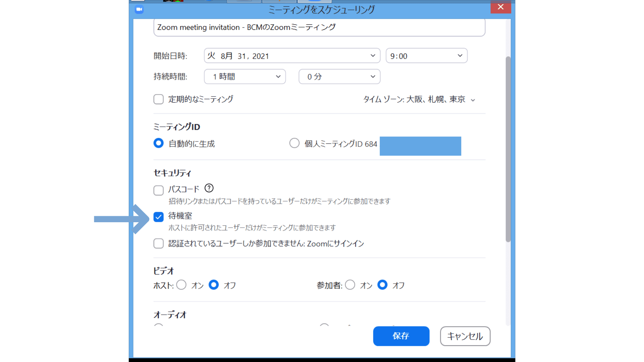
Task: Click the Zoom camera icon in the title bar
Action: [139, 10]
